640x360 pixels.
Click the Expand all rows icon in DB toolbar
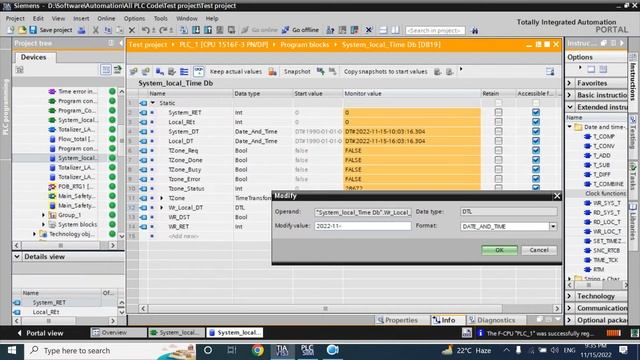[184, 71]
